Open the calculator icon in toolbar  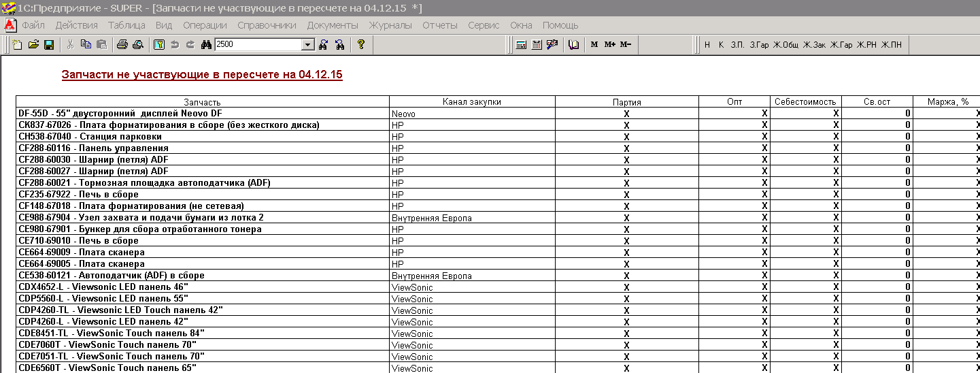(522, 45)
